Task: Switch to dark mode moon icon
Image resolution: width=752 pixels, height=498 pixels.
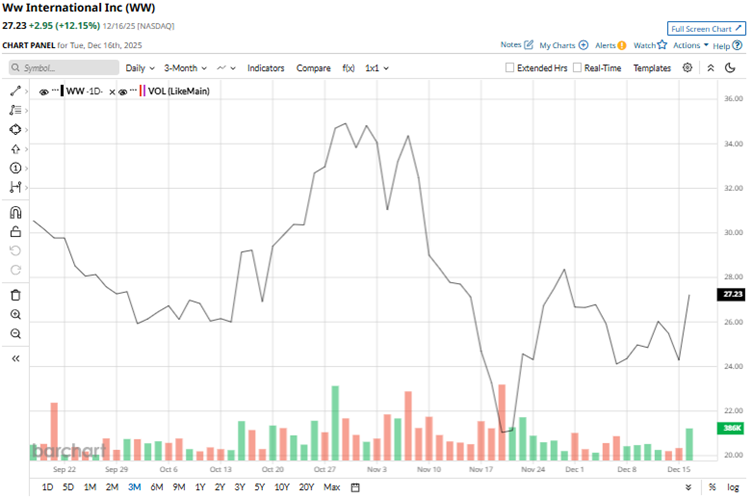Action: pos(730,68)
